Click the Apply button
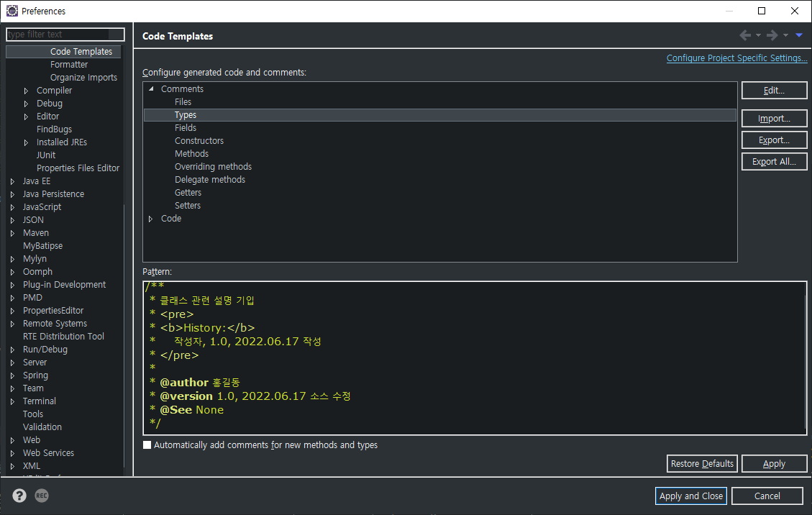Image resolution: width=812 pixels, height=515 pixels. 774,464
